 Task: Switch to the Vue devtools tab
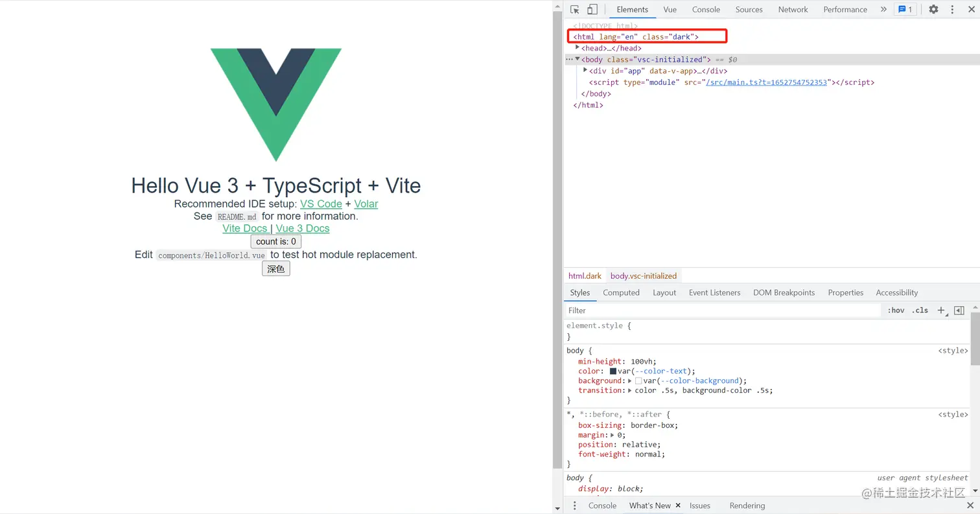click(670, 10)
